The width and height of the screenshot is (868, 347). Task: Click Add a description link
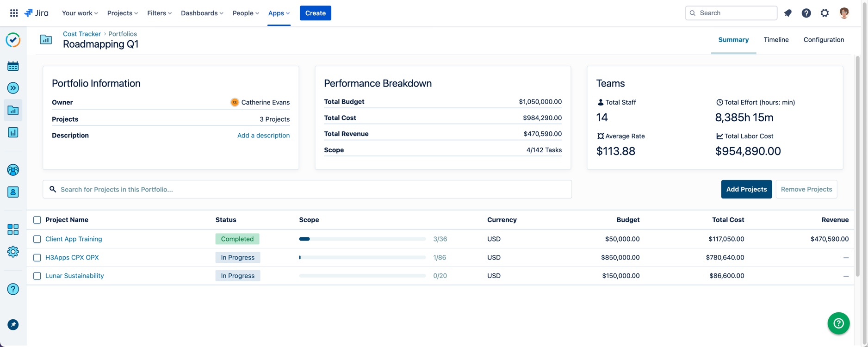[263, 136]
